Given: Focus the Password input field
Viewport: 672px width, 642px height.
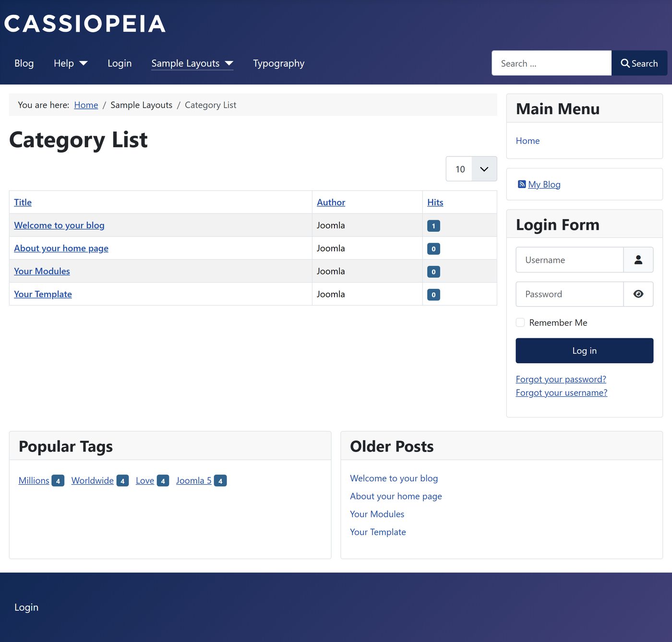Looking at the screenshot, I should (569, 294).
